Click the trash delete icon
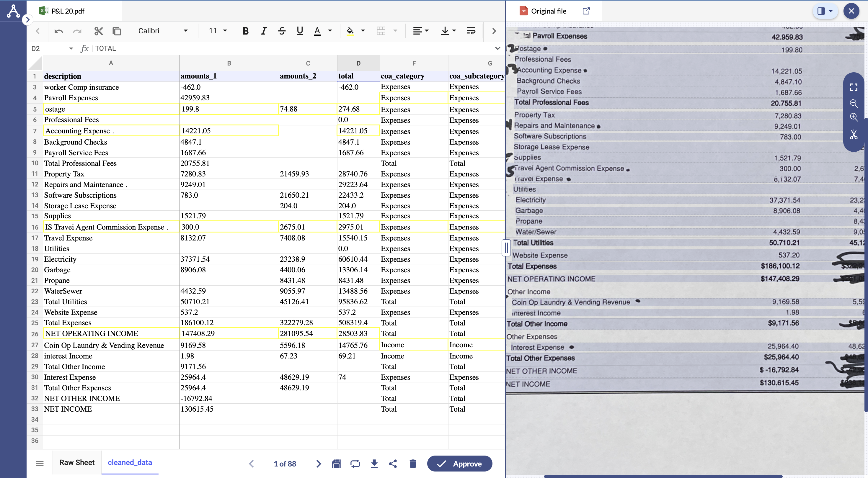This screenshot has width=868, height=478. [x=413, y=464]
